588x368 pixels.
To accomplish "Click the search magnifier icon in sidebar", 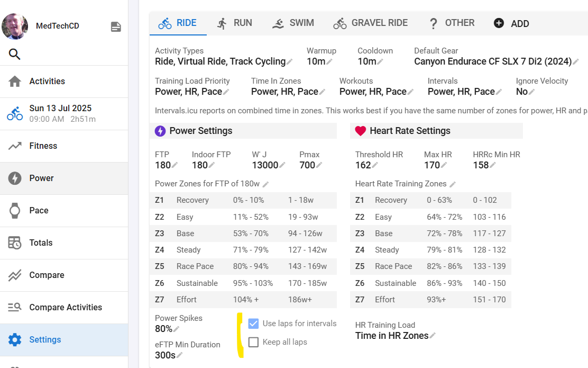I will (x=15, y=54).
